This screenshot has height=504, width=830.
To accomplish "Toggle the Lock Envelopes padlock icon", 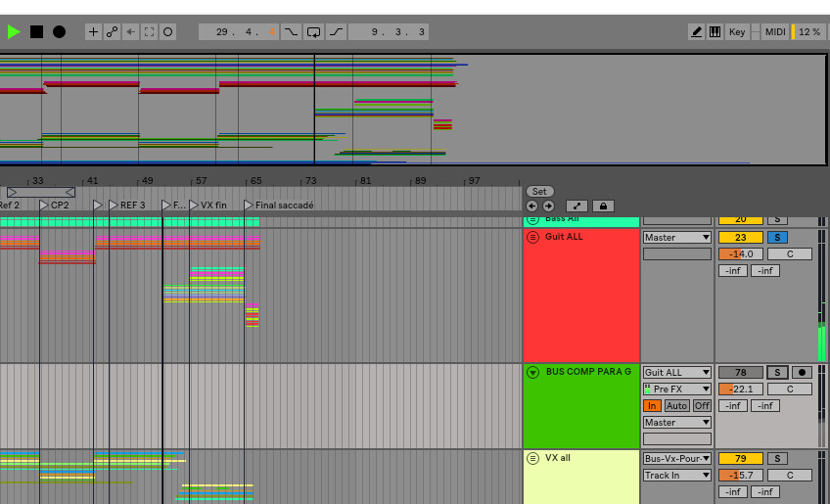I will 603,206.
